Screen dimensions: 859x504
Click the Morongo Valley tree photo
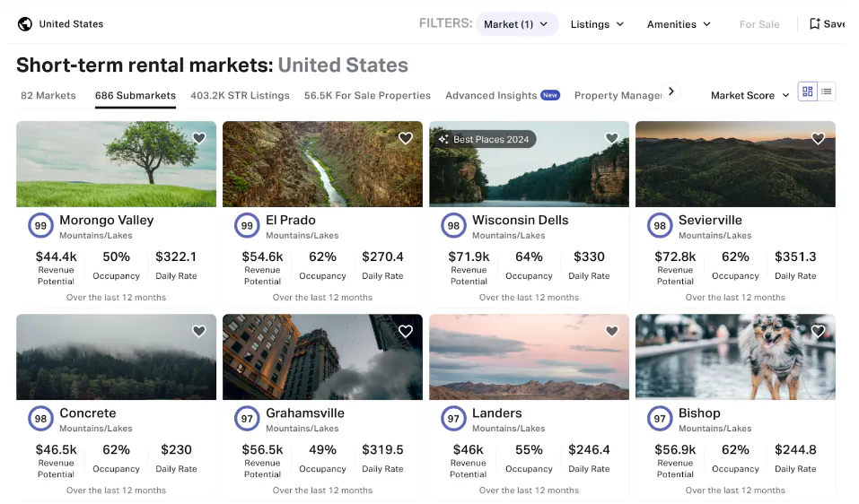point(116,164)
